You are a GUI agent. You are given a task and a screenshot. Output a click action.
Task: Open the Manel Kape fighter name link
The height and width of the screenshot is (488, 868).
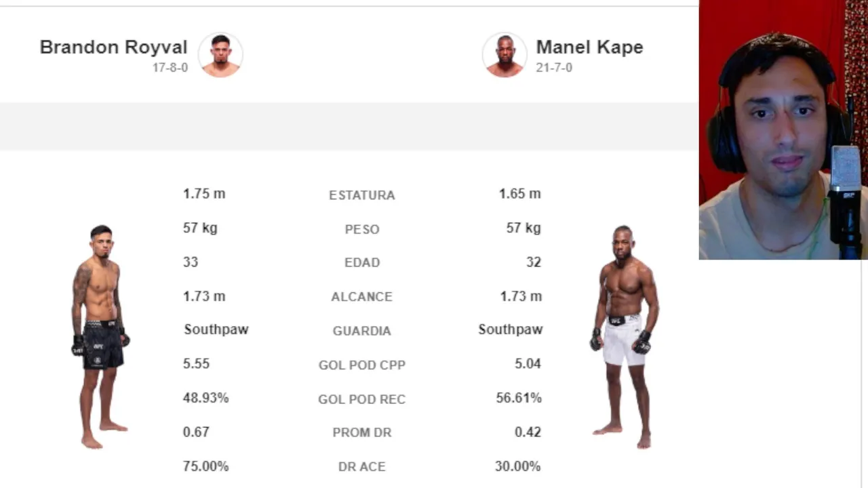pyautogui.click(x=589, y=47)
